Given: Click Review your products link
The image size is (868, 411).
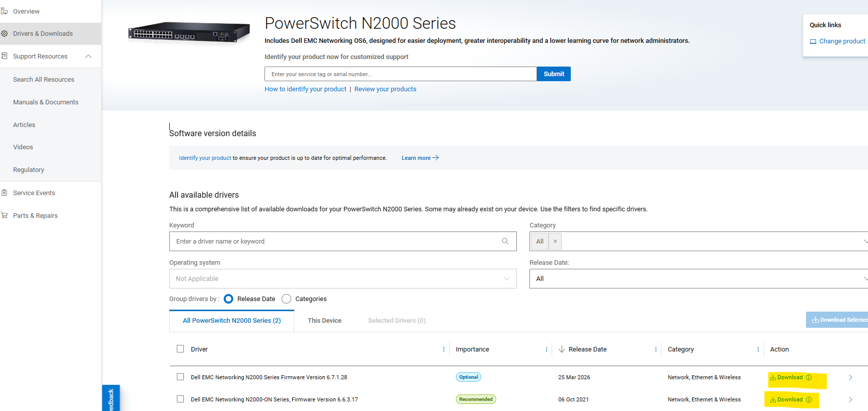Looking at the screenshot, I should (x=385, y=89).
